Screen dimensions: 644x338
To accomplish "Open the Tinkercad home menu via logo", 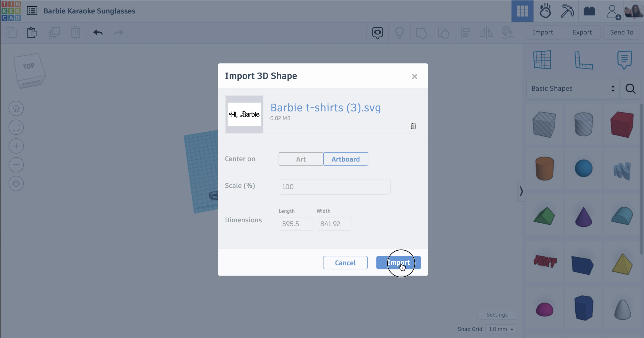I will click(x=11, y=11).
